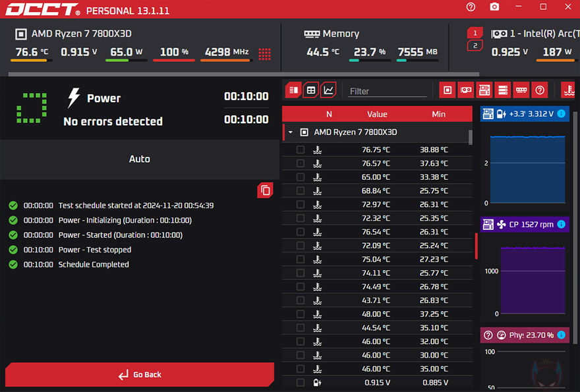Switch to the graph-only monitoring view

click(328, 90)
